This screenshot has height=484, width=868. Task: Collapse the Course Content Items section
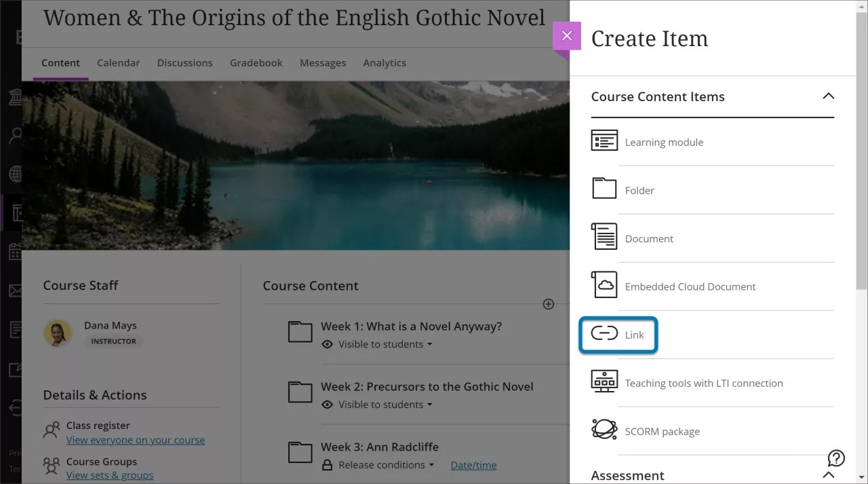click(x=828, y=96)
